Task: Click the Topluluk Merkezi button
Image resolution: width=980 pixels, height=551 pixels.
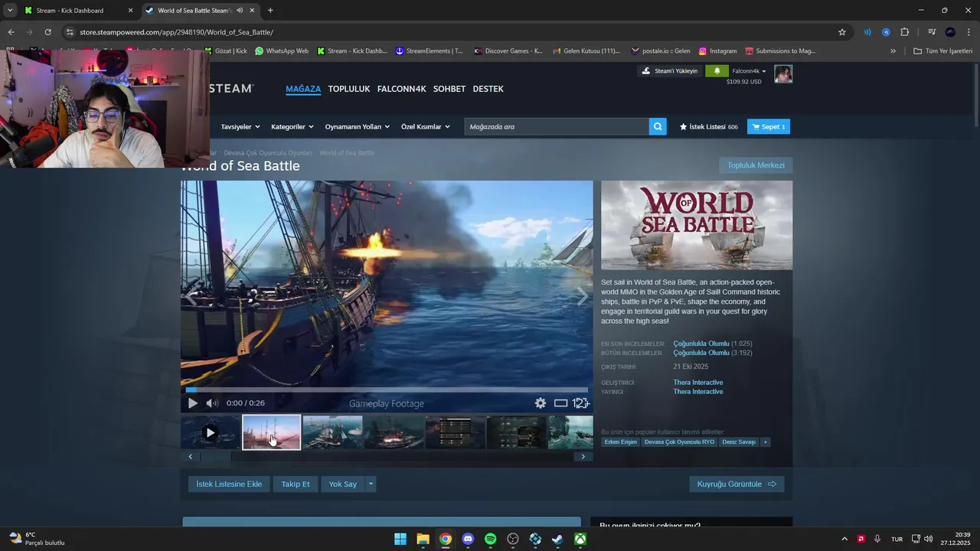Action: point(756,165)
